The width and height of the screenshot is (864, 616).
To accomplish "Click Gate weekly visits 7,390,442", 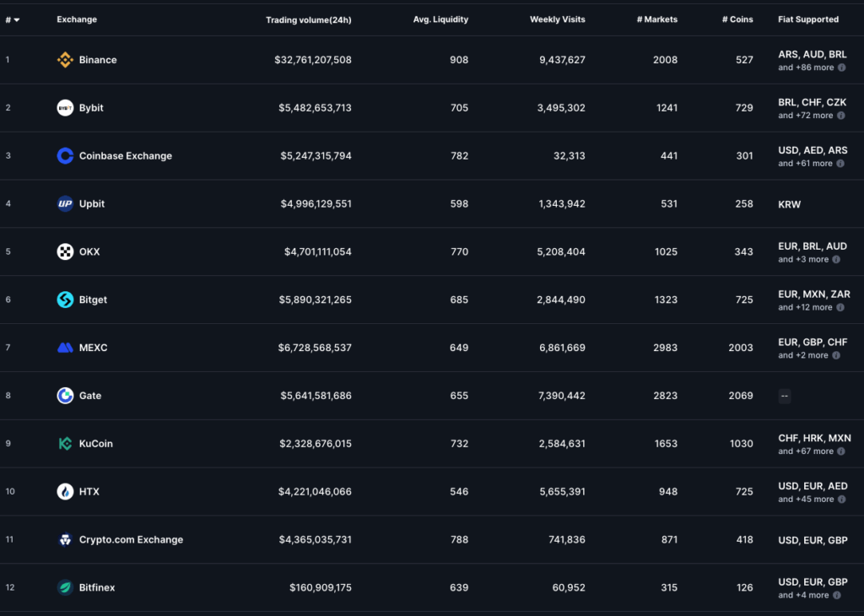I will [561, 395].
